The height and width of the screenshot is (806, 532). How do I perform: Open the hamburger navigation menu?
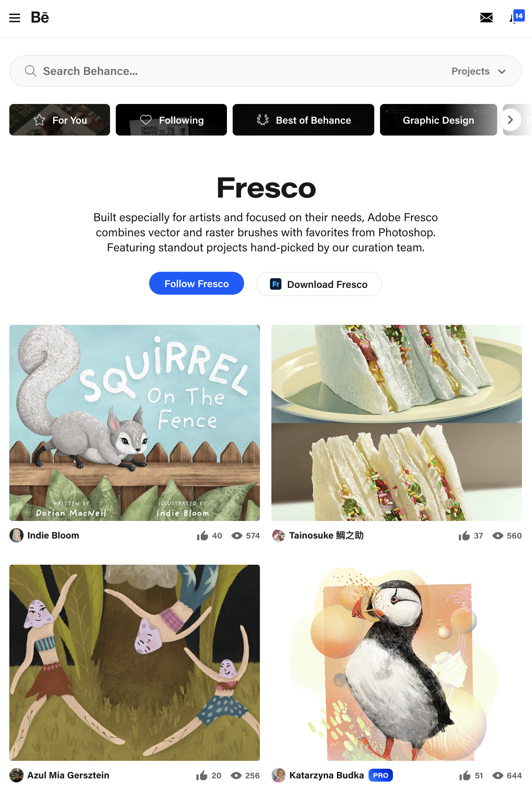[15, 18]
